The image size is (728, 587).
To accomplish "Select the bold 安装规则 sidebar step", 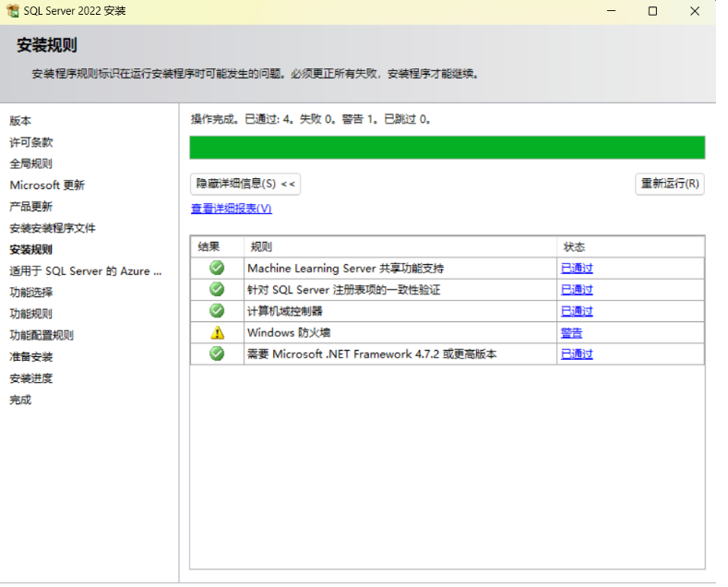I will tap(31, 249).
